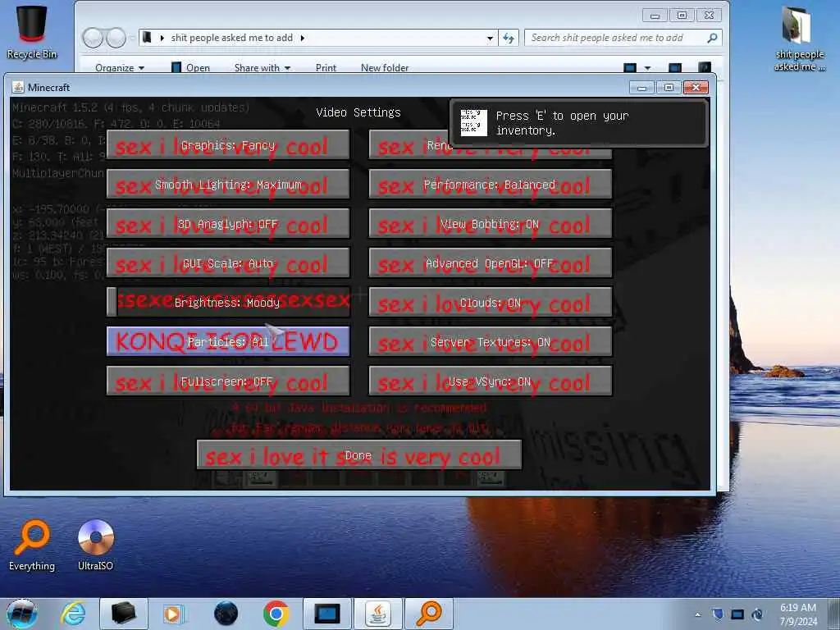
Task: Click the Minecraft window title bar text
Action: click(48, 87)
